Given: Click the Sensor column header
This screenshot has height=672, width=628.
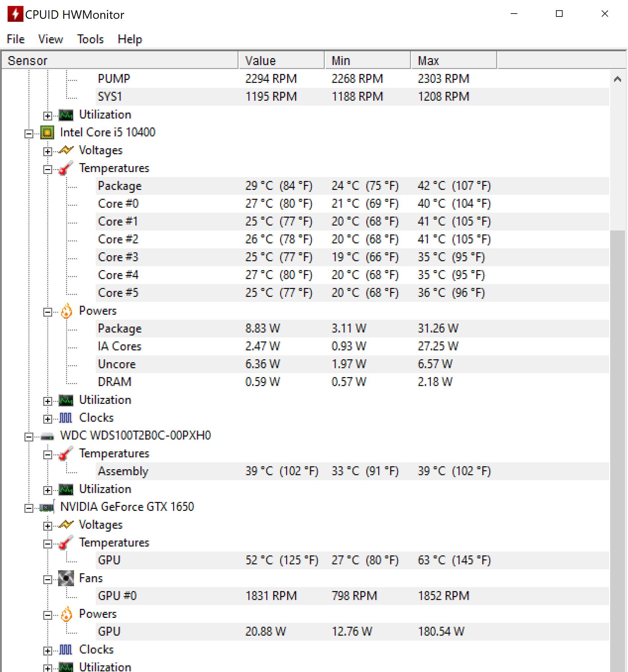Looking at the screenshot, I should tap(120, 60).
